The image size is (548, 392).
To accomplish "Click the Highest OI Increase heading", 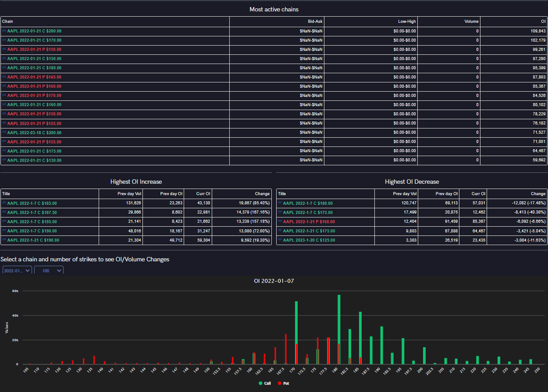I will [x=136, y=182].
